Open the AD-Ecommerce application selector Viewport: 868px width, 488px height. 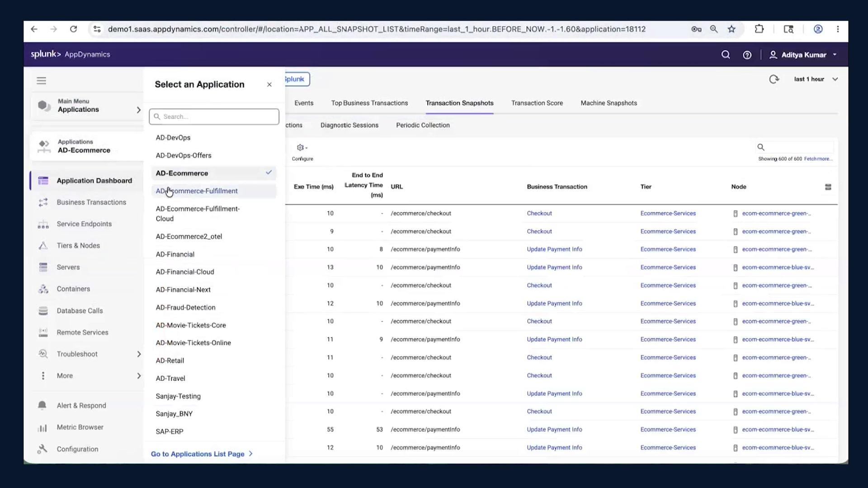click(87, 146)
